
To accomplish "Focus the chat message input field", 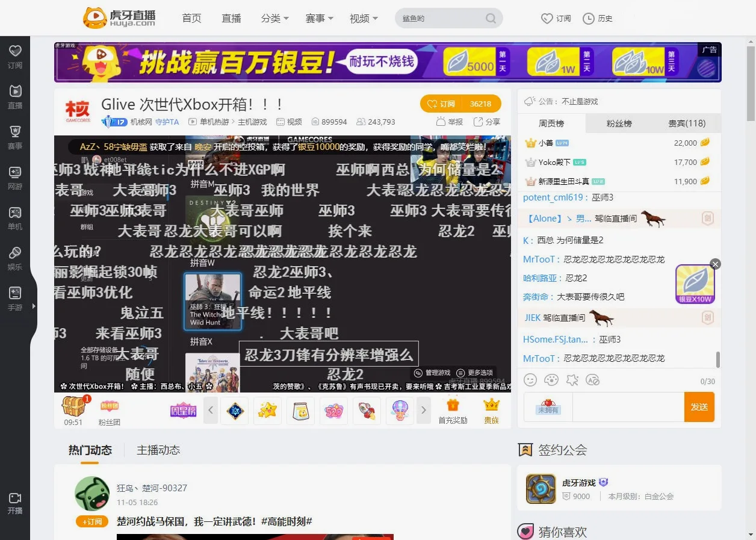I will [x=628, y=407].
